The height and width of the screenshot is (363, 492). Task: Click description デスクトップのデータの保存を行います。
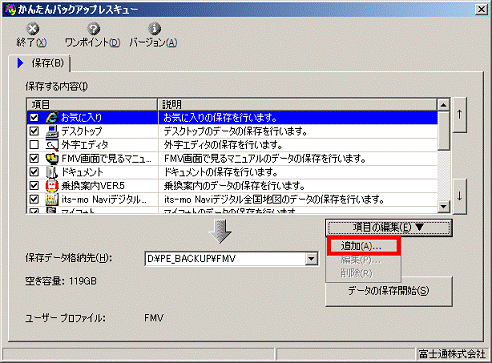235,131
